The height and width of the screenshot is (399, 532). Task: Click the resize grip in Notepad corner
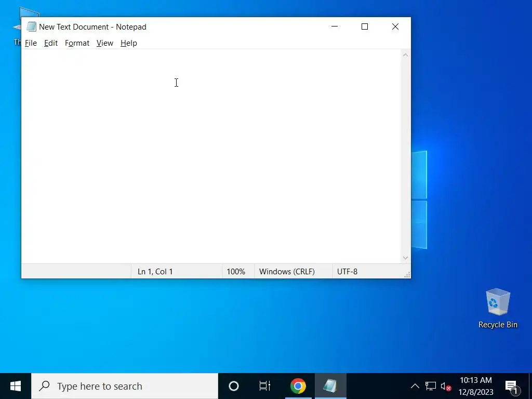pos(407,275)
